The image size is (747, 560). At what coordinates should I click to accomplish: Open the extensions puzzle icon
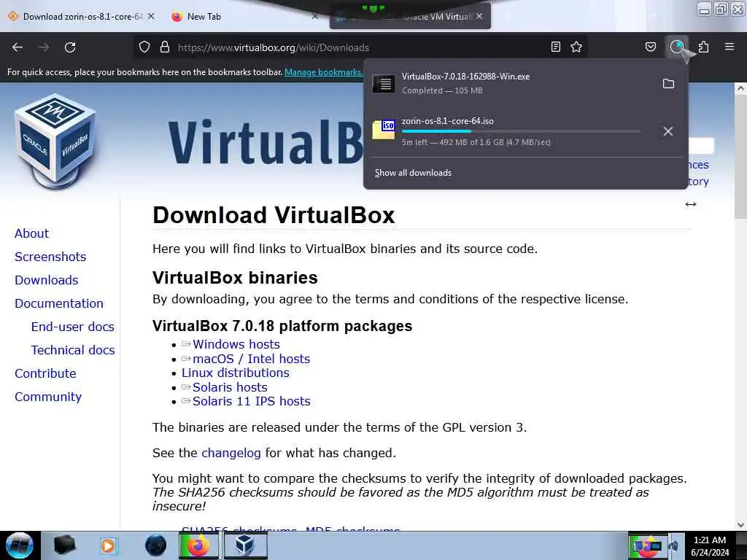pos(703,47)
